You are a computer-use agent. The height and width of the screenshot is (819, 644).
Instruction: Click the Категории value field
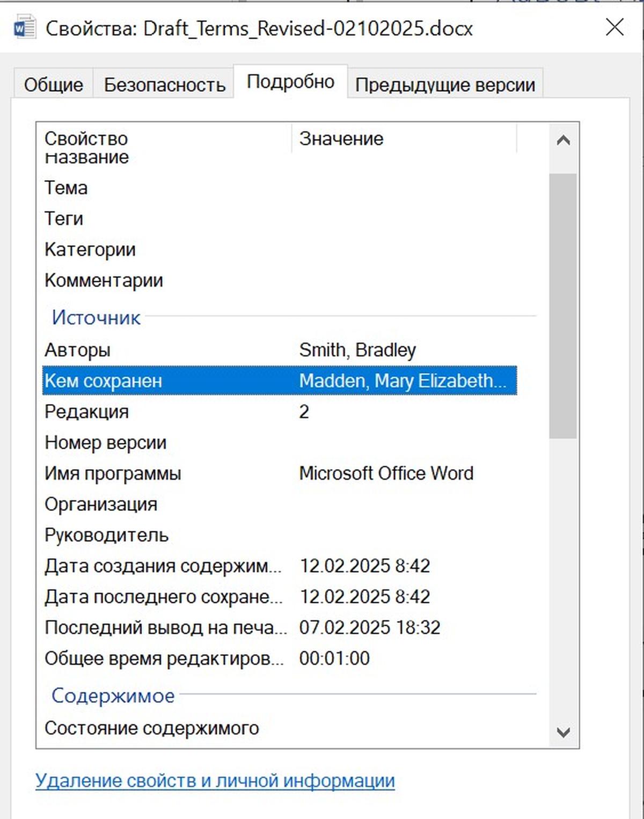tap(402, 250)
